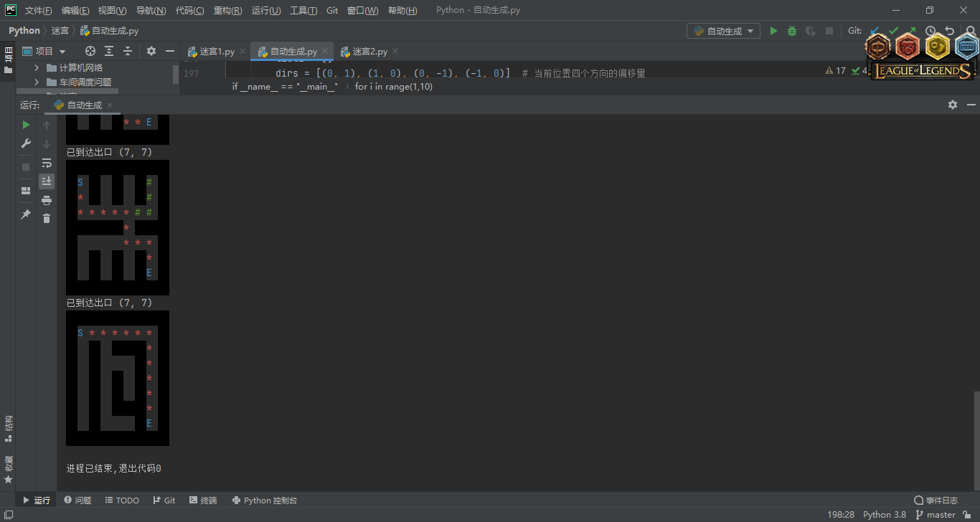Image resolution: width=980 pixels, height=522 pixels.
Task: Open 事件日志 in status bar
Action: 936,500
